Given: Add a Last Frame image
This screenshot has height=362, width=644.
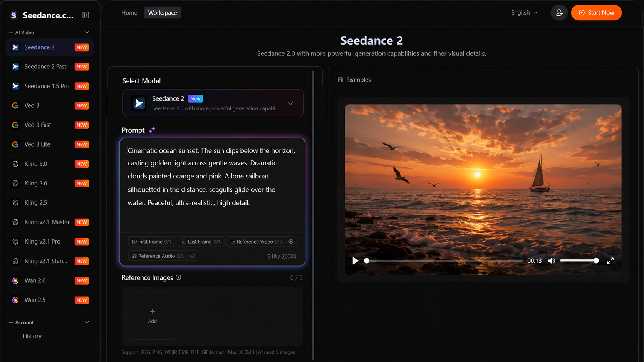Looking at the screenshot, I should (201, 242).
